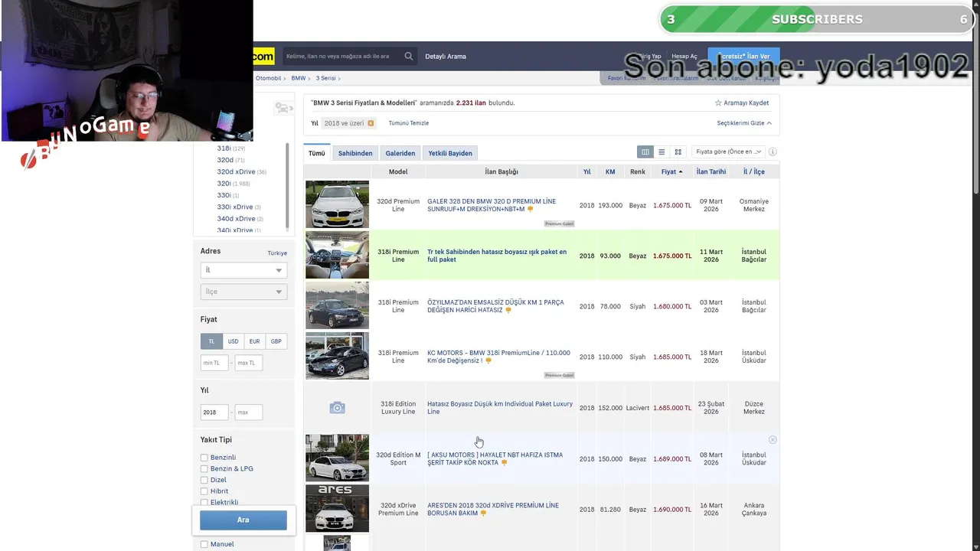Remove the 2018 ve üzeri year filter
This screenshot has width=980, height=551.
pos(371,123)
